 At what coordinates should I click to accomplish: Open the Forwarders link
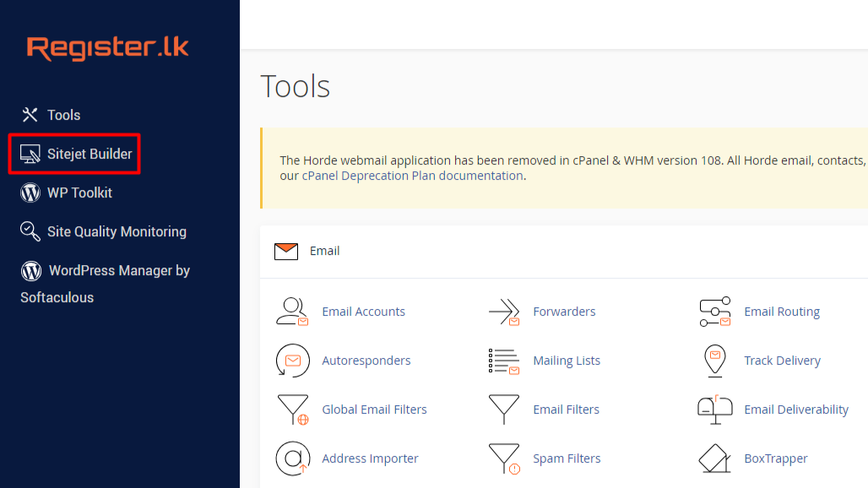[x=564, y=312]
